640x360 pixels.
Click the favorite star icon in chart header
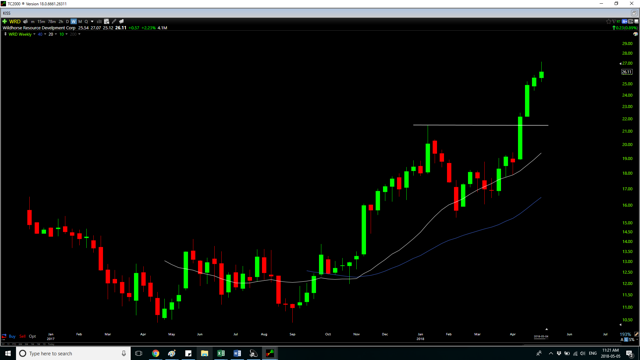tap(609, 21)
